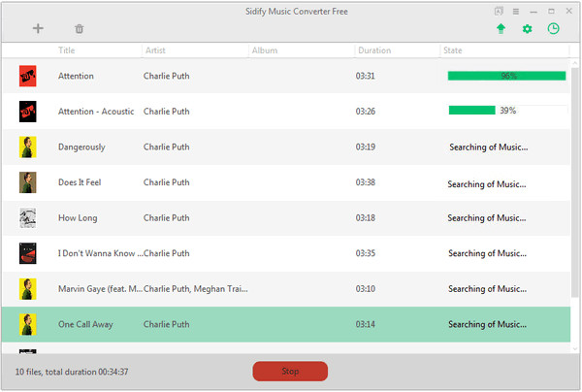The width and height of the screenshot is (582, 392).
Task: Open conversion history clock icon
Action: 554,28
